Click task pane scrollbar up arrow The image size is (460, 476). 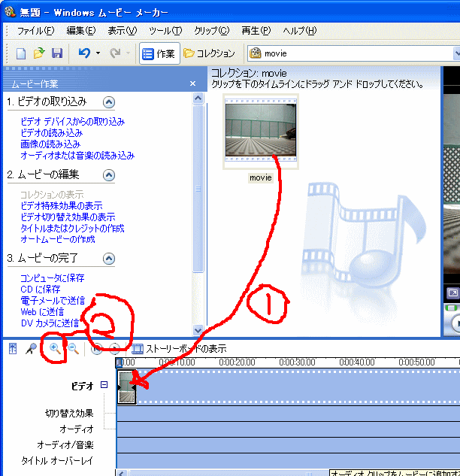[198, 98]
